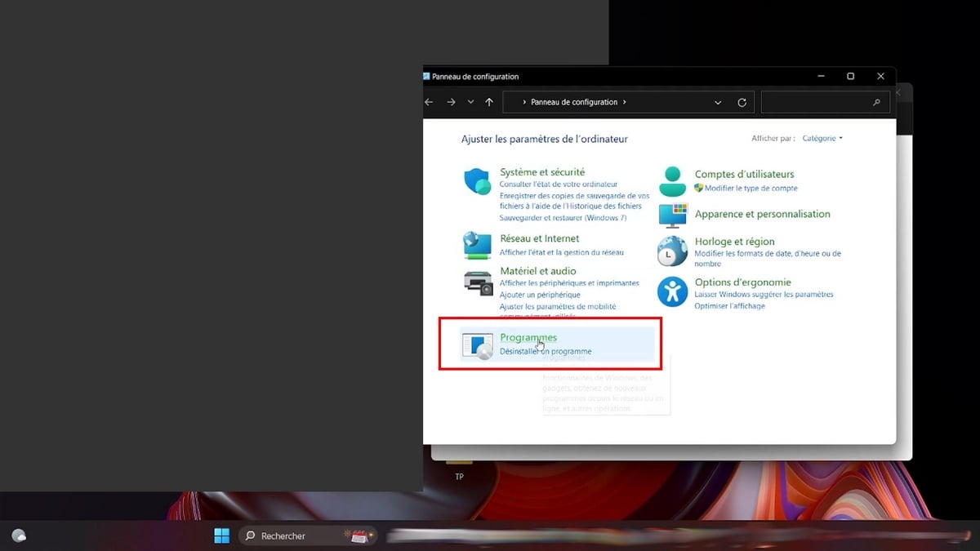980x551 pixels.
Task: Go up one folder level
Action: [489, 103]
